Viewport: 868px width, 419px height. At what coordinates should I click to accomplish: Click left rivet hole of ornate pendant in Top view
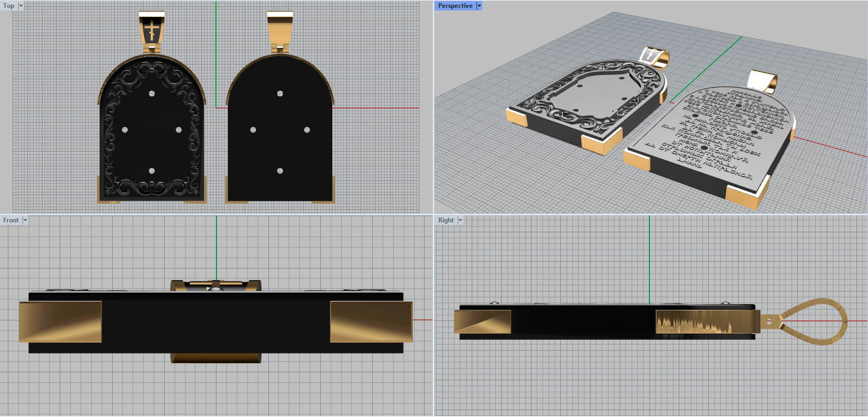125,130
